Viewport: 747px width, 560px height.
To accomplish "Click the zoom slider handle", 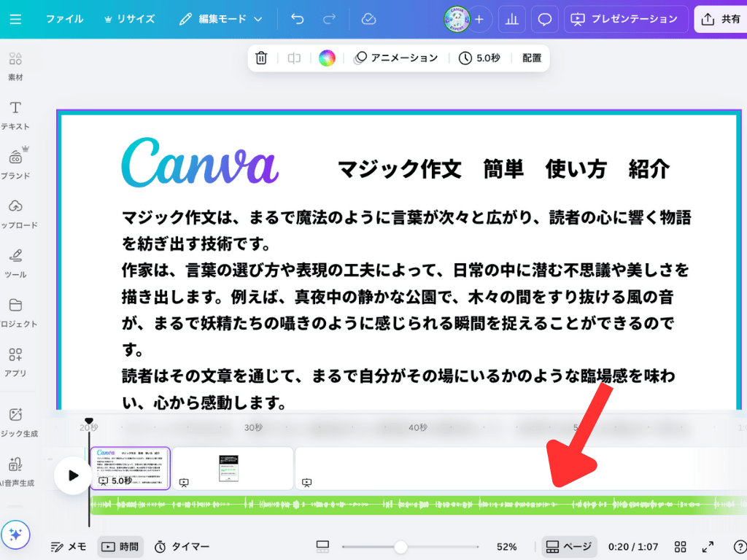I will [x=400, y=547].
